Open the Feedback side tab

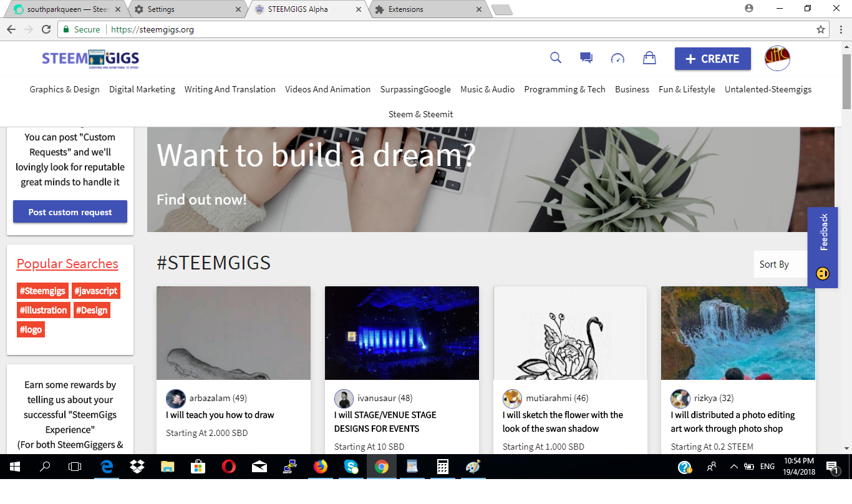823,247
